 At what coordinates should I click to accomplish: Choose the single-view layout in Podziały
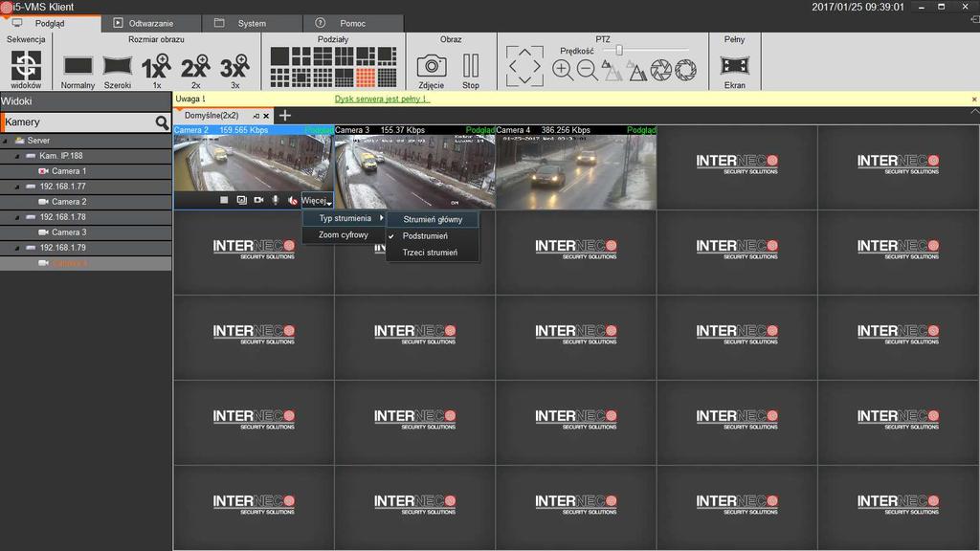pos(279,55)
